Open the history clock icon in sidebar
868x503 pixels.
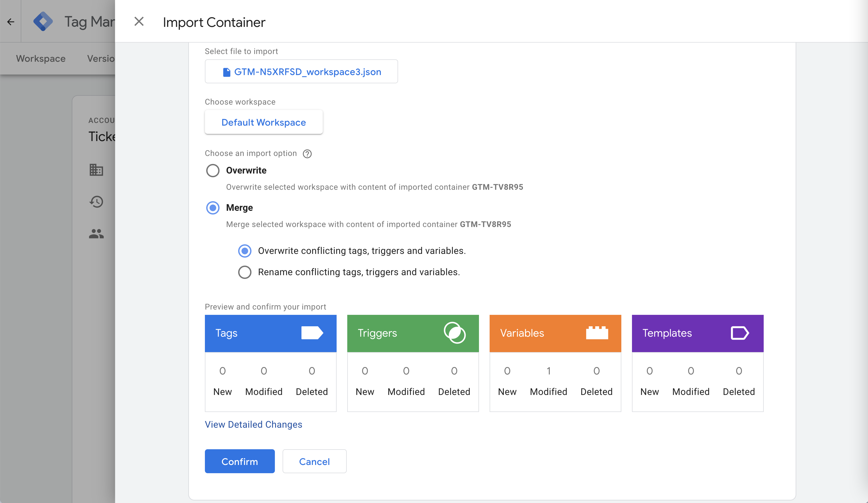tap(96, 201)
